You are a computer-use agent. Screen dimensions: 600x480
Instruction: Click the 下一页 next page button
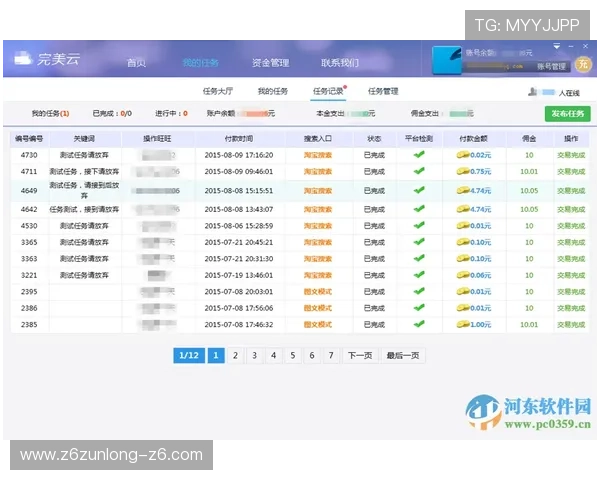(360, 356)
